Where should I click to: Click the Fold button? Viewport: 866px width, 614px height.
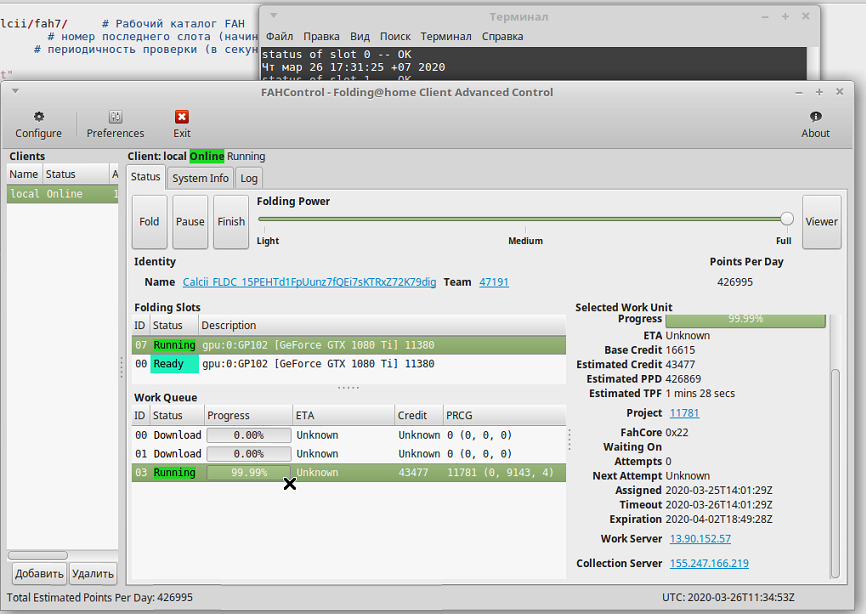point(149,221)
